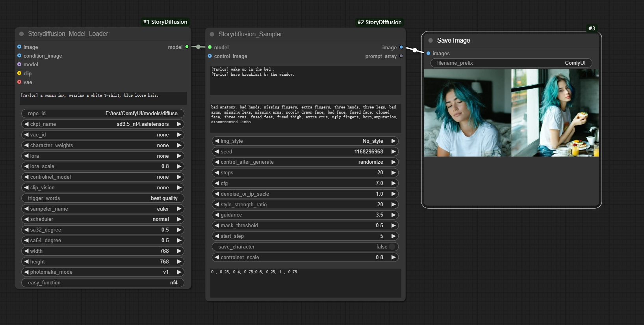Screen dimensions: 644x325
Task: Open the clip_vision dropdown
Action: point(102,188)
